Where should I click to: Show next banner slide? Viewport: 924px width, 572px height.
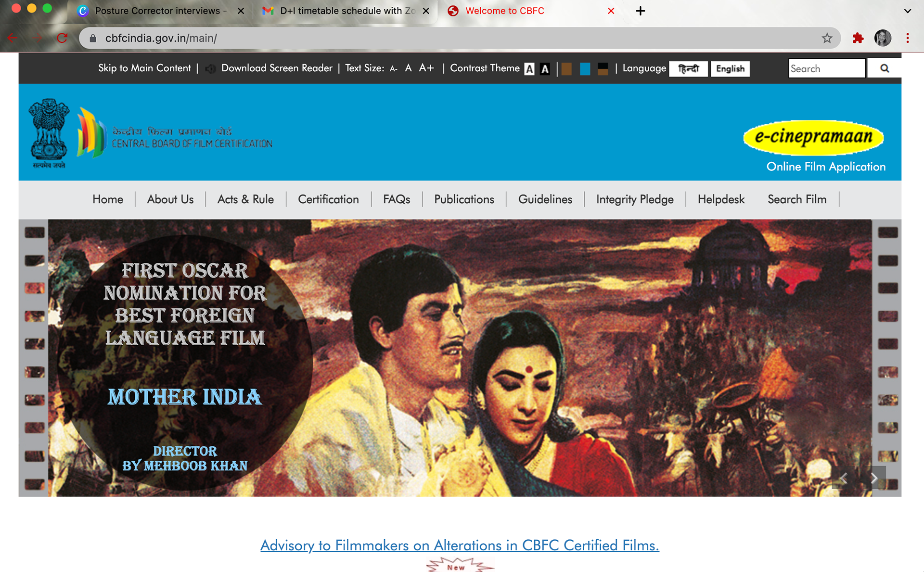tap(874, 478)
